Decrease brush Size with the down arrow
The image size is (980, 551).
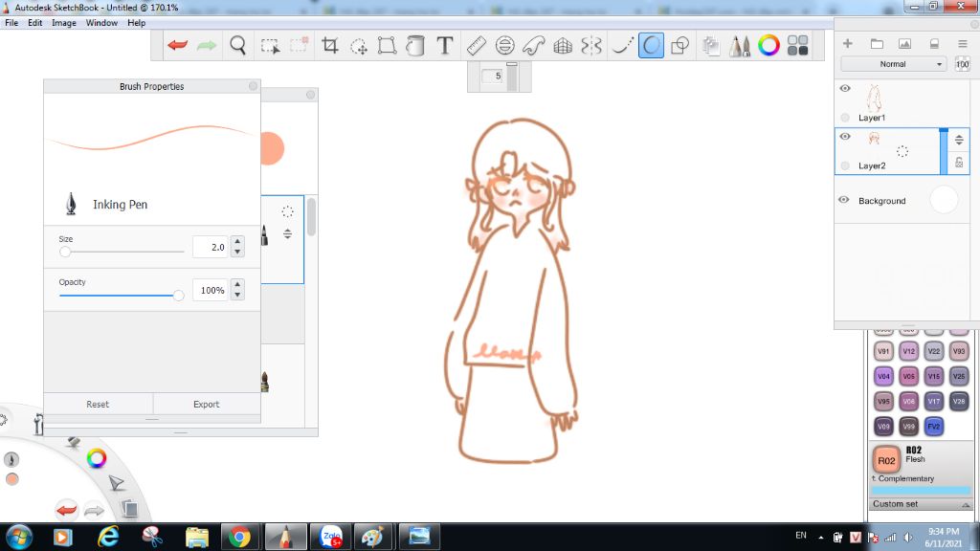237,252
